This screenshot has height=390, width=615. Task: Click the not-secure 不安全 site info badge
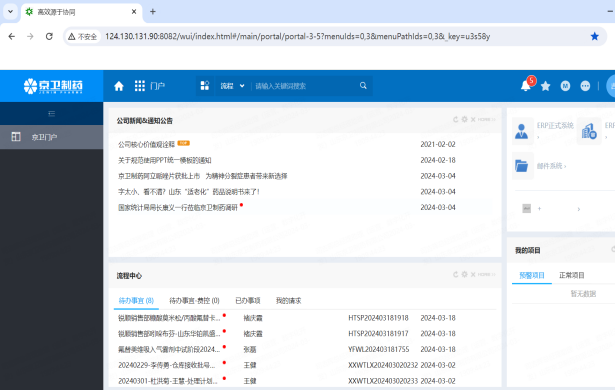[x=82, y=36]
